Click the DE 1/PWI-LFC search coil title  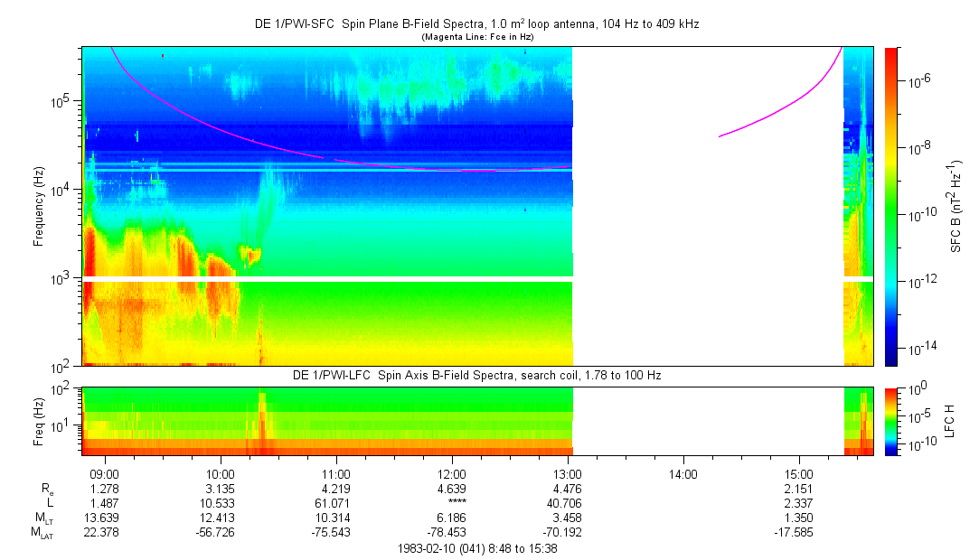476,375
